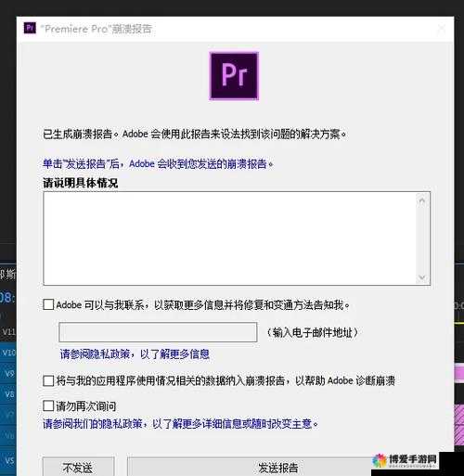Select the V10 track in the timeline behind

pos(8,353)
